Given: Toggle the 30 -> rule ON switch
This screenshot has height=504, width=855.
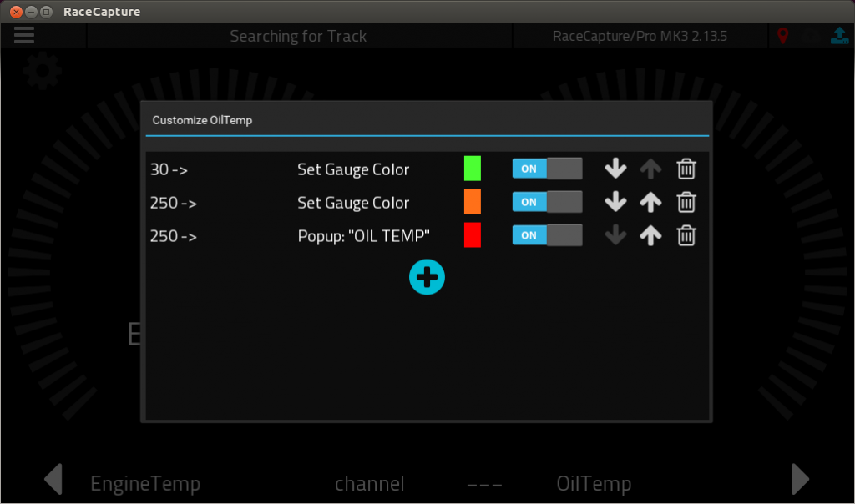Looking at the screenshot, I should (x=548, y=169).
